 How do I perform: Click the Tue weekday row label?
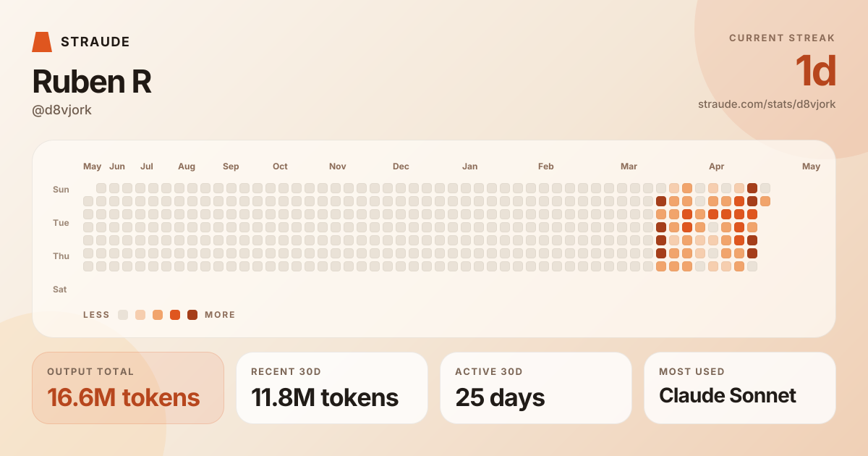(x=61, y=223)
